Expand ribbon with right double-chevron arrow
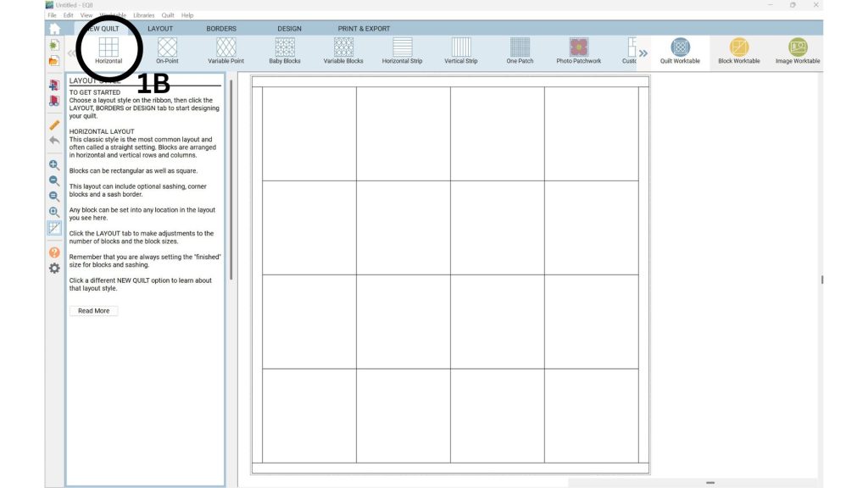Viewport: 868px width, 488px height. [x=643, y=53]
